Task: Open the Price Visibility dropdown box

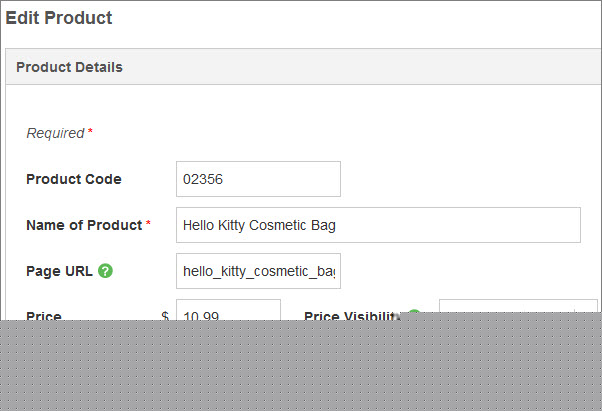Action: [x=518, y=306]
